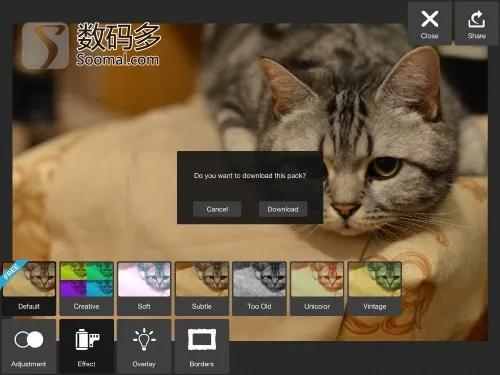Pick the Soft effect thumbnail
Image resolution: width=500 pixels, height=375 pixels.
(x=144, y=288)
